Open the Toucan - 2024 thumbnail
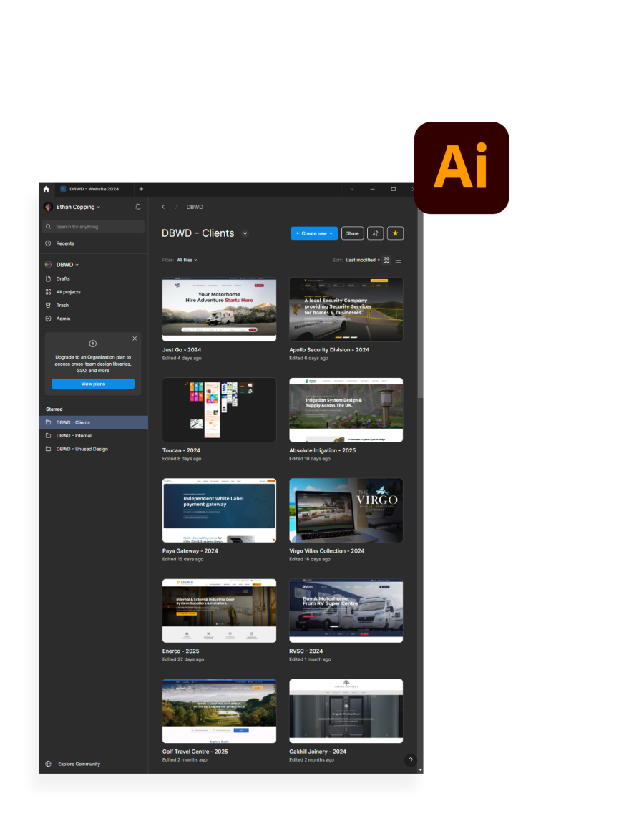 click(219, 409)
